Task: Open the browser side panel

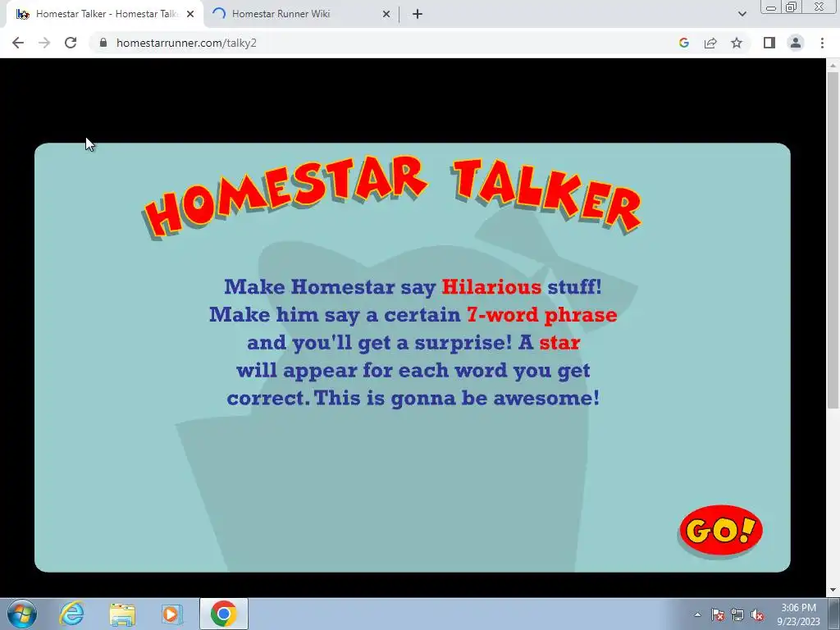Action: 769,43
